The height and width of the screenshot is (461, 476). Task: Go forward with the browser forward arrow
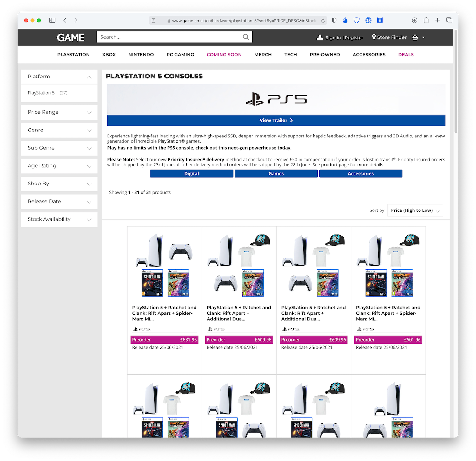coord(76,20)
